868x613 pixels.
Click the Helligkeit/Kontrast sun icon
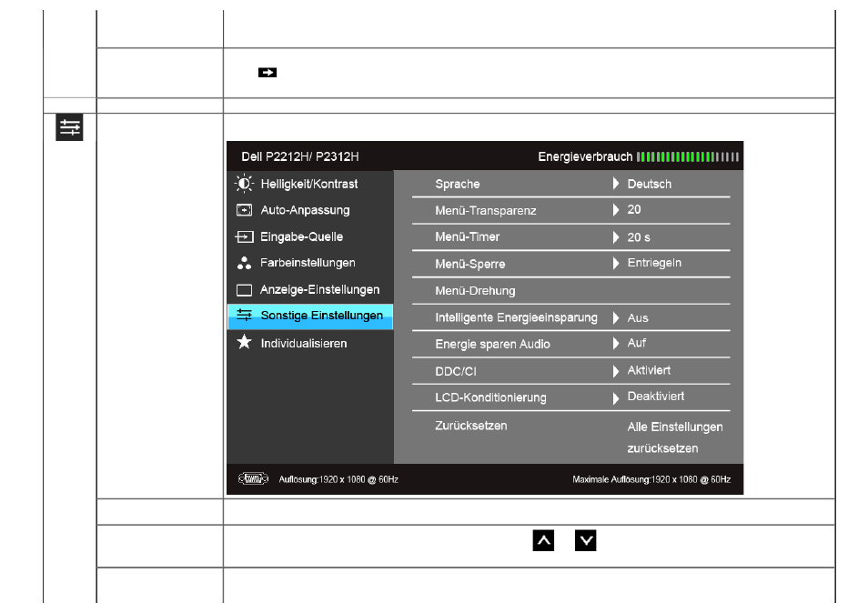tap(244, 183)
